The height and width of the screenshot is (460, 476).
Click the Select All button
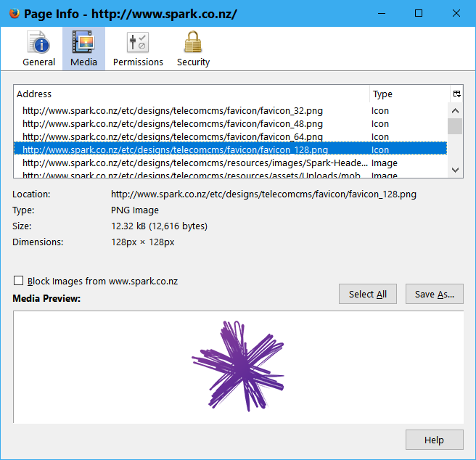point(368,294)
